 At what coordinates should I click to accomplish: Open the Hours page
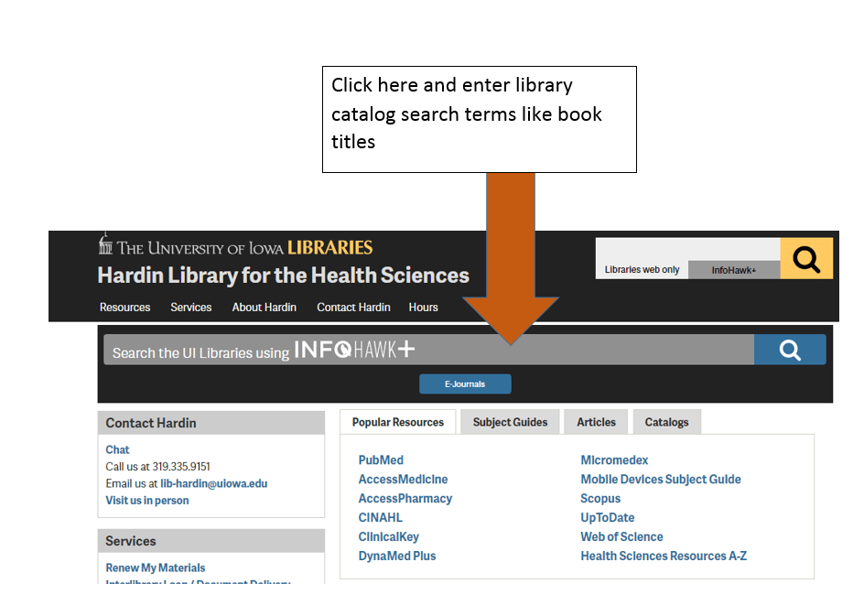tap(423, 308)
